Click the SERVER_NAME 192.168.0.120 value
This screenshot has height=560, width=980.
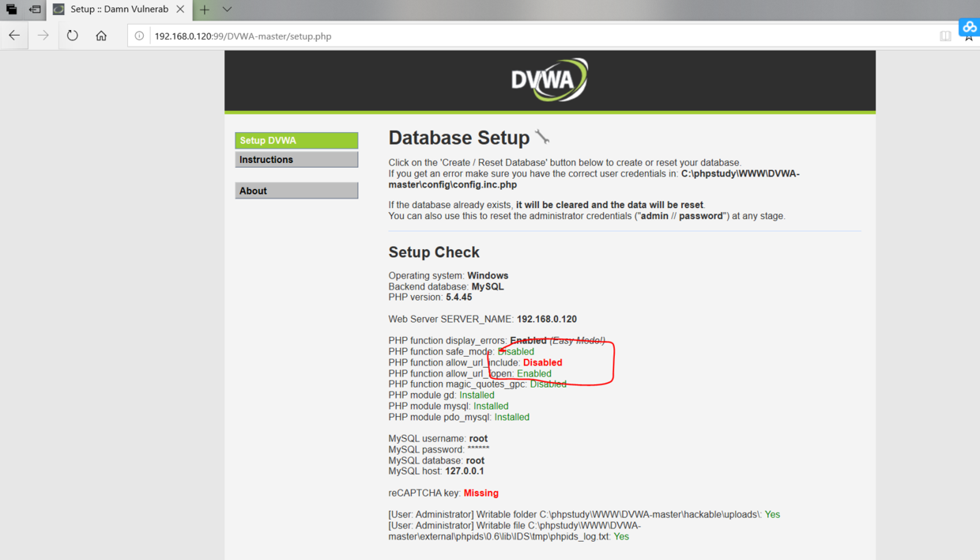(547, 319)
